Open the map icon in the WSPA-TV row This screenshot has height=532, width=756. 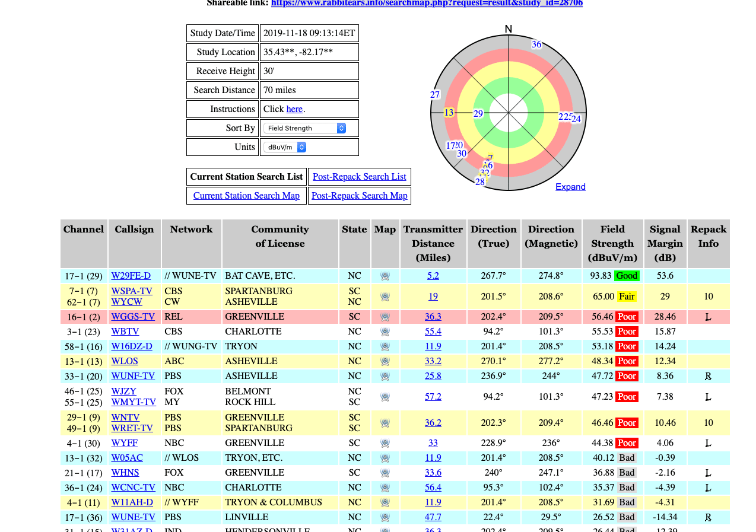click(x=385, y=297)
